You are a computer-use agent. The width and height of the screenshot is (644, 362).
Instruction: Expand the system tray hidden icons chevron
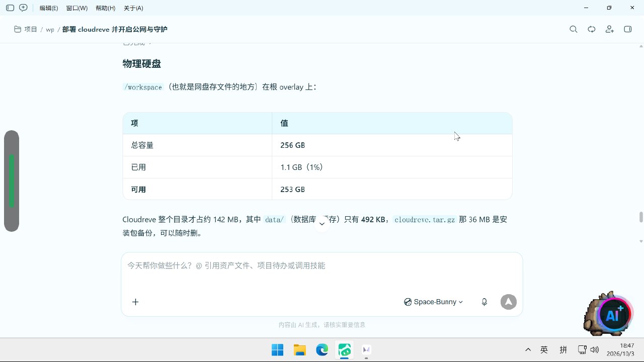(x=528, y=349)
